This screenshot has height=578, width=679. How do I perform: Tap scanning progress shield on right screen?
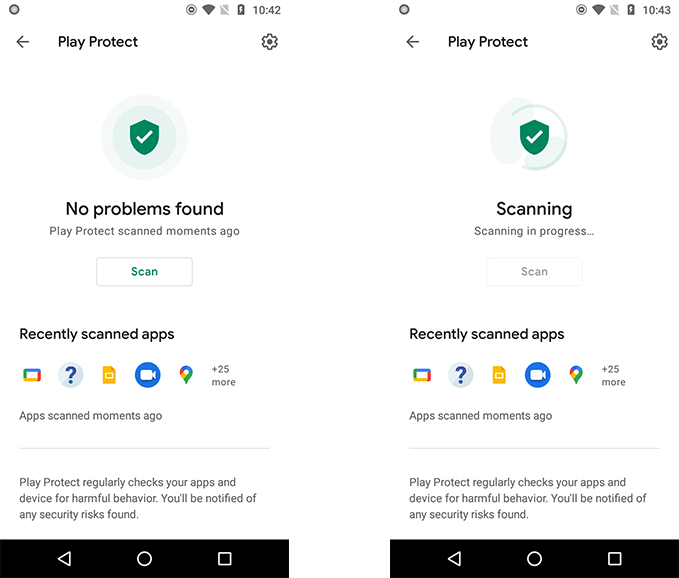(534, 137)
